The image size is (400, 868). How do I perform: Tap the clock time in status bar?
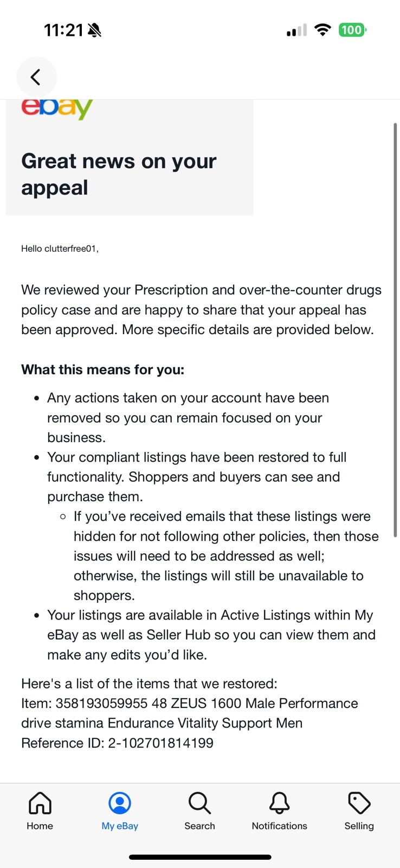click(63, 30)
